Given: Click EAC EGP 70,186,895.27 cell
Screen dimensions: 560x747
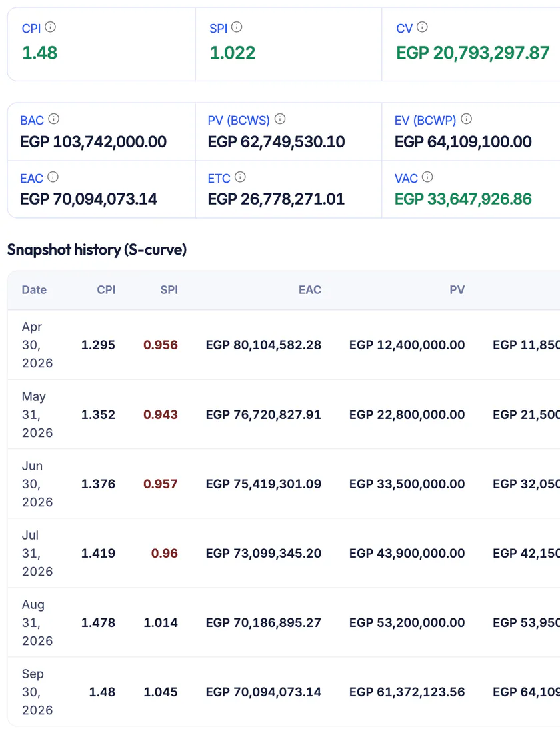Looking at the screenshot, I should (263, 623).
